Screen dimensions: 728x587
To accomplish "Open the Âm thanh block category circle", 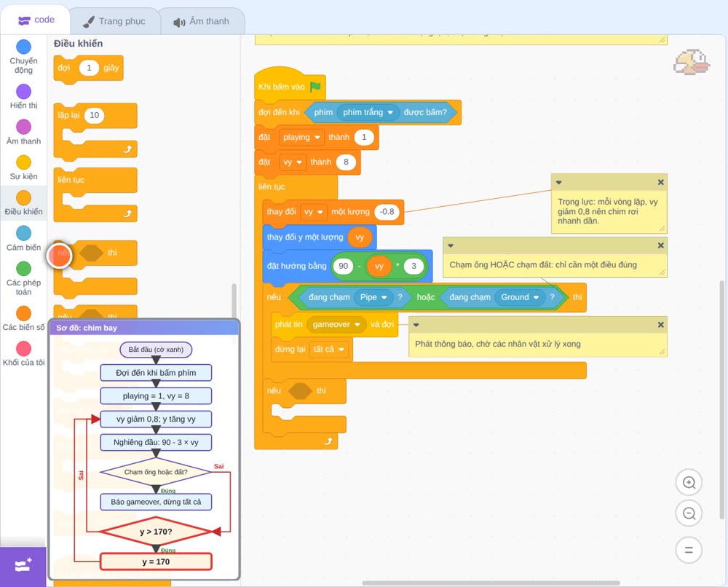I will (x=24, y=127).
